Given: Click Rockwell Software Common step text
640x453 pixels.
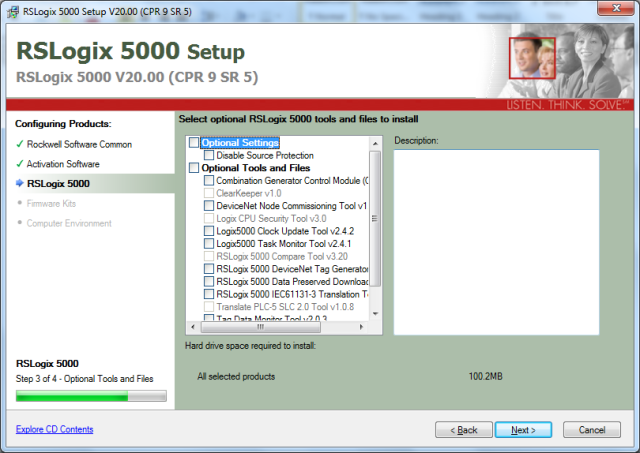Looking at the screenshot, I should tap(79, 144).
